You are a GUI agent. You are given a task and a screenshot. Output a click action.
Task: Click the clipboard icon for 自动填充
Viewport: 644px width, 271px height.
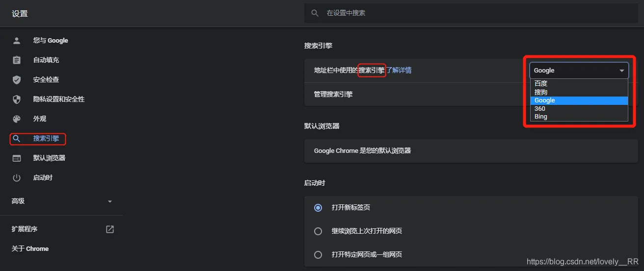coord(17,60)
